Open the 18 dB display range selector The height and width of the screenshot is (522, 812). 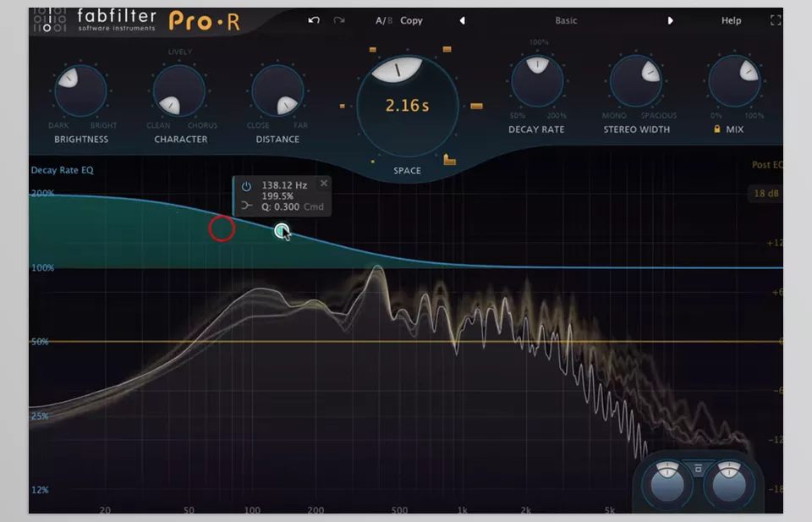pos(766,193)
